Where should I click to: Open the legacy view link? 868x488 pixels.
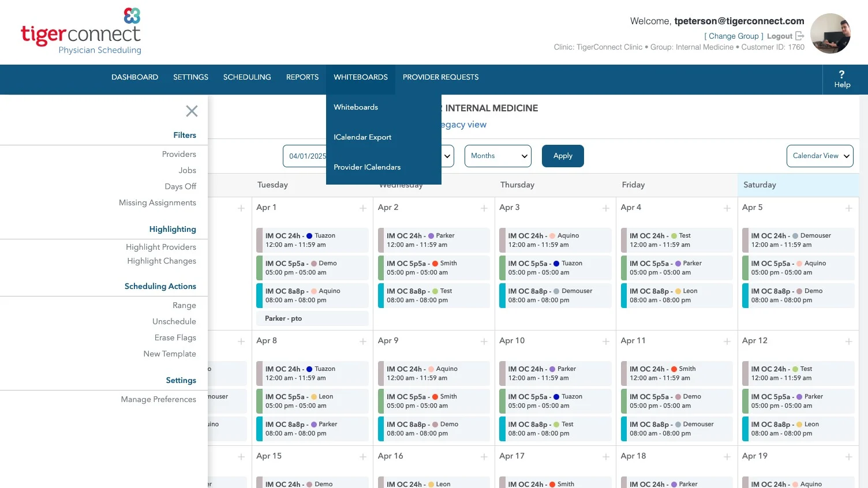(x=464, y=125)
